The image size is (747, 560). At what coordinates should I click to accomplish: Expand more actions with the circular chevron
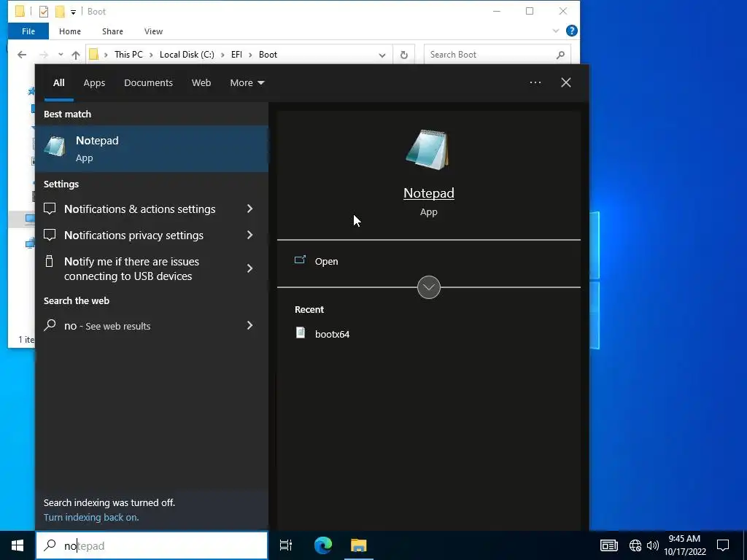[x=429, y=287]
